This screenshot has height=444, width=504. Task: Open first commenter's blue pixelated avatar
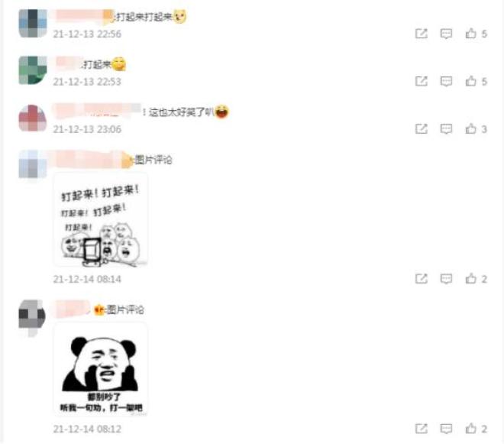click(x=33, y=23)
